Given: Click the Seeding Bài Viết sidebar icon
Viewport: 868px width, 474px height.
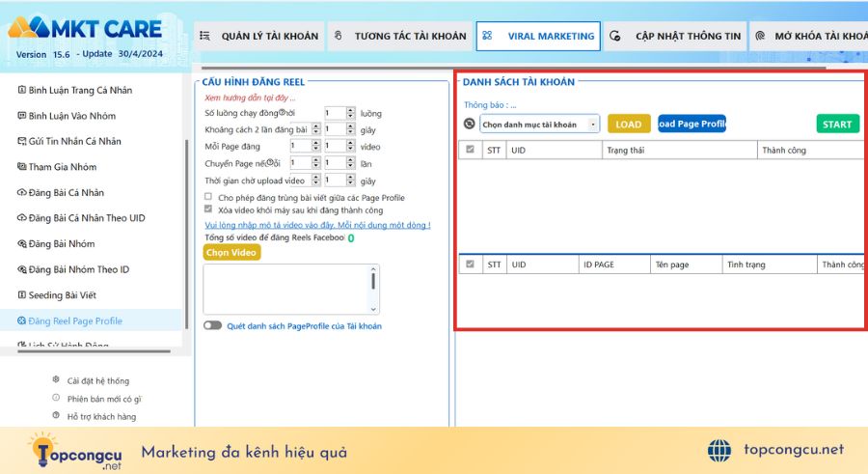Looking at the screenshot, I should click(x=21, y=295).
